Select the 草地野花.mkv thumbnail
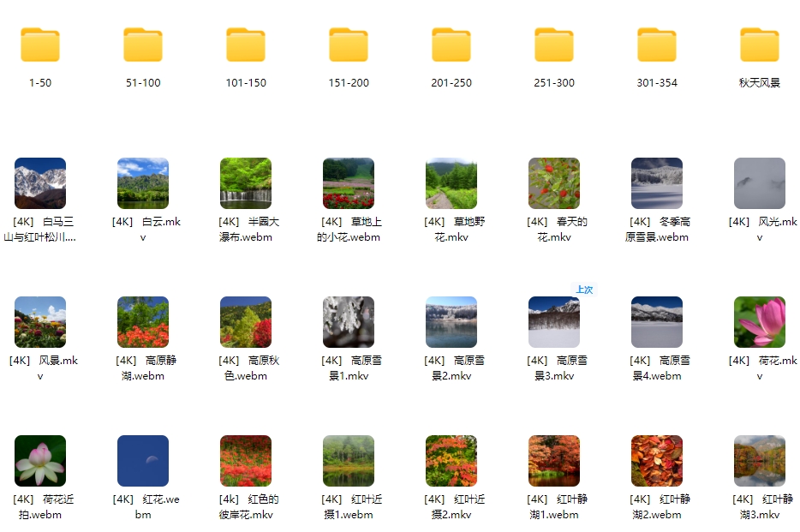The image size is (800, 532). tap(451, 183)
